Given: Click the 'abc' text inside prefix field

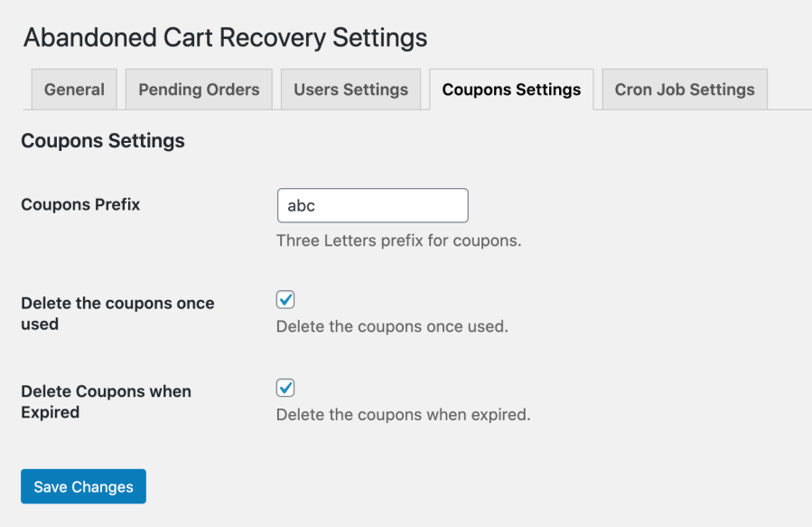Looking at the screenshot, I should [302, 206].
